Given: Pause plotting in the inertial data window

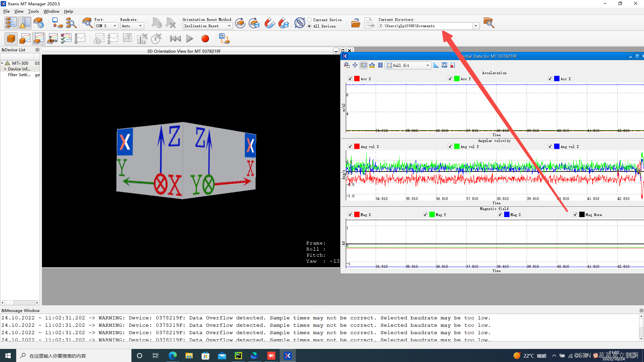Looking at the screenshot, I should (x=380, y=65).
